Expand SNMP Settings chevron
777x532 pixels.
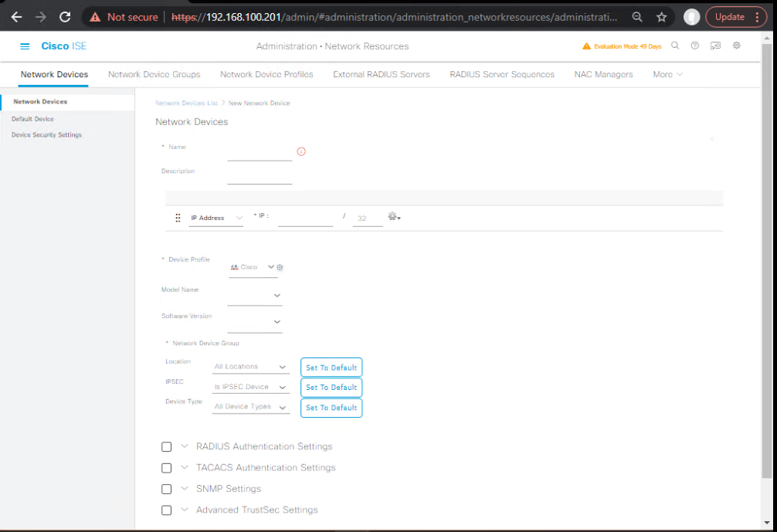click(185, 488)
